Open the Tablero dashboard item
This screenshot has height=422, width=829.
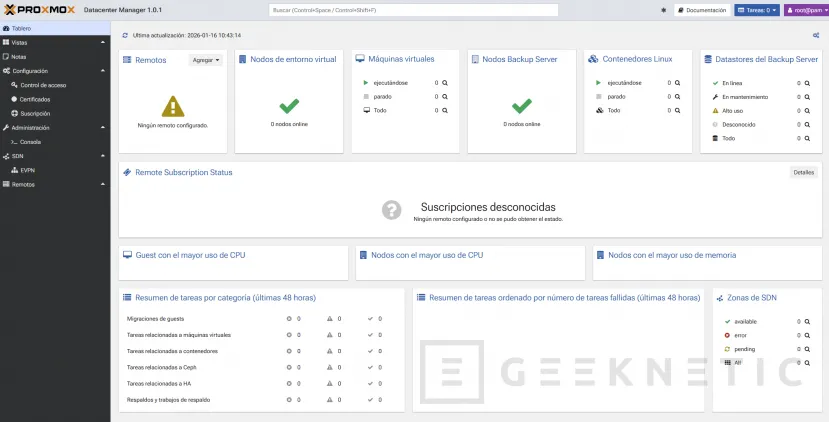[x=55, y=29]
